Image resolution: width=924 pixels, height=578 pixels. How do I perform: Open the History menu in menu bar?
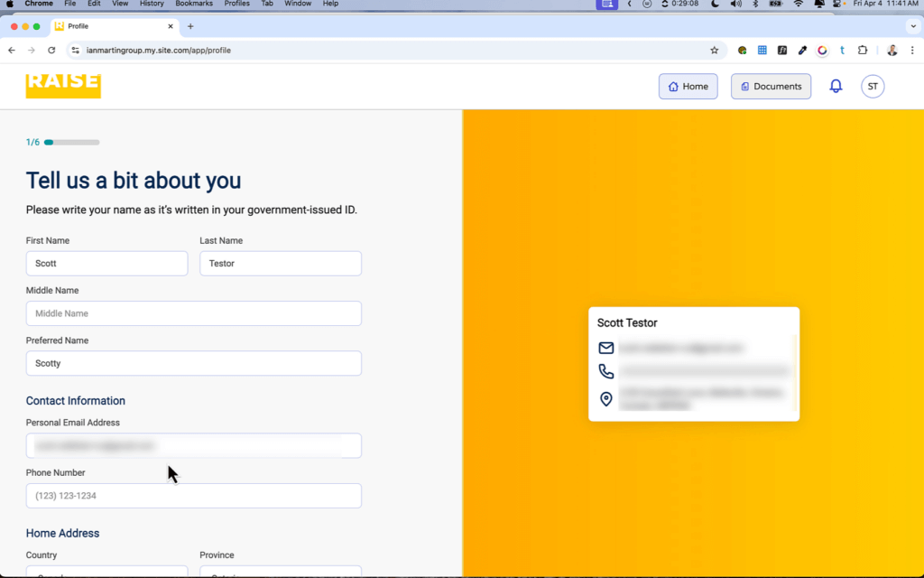point(152,4)
